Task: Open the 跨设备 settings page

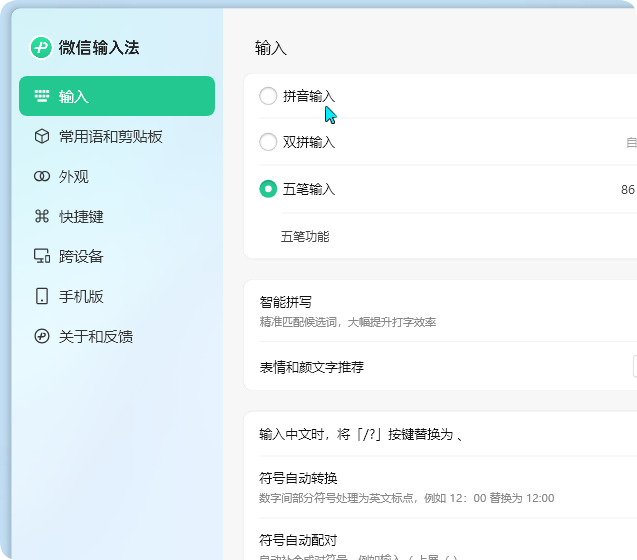Action: pos(117,256)
